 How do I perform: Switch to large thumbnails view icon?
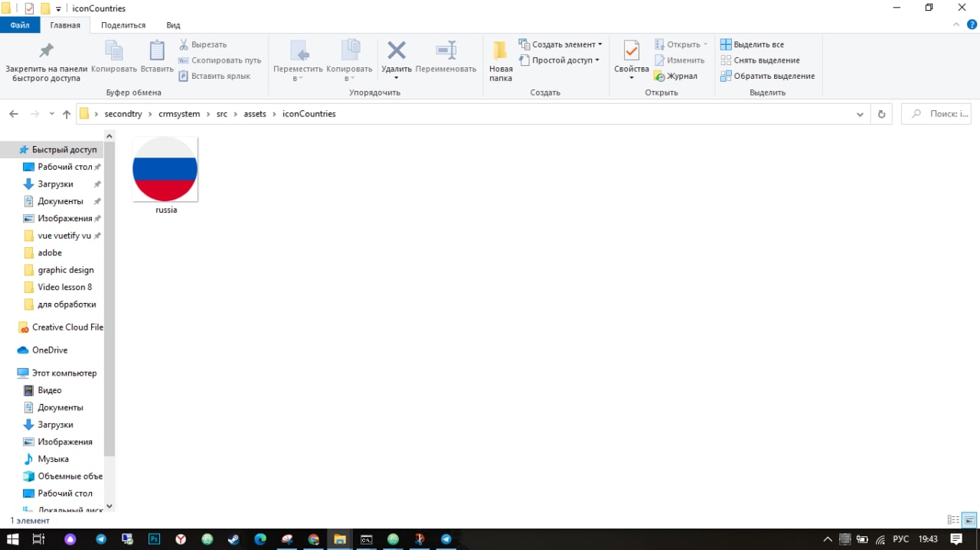point(969,520)
